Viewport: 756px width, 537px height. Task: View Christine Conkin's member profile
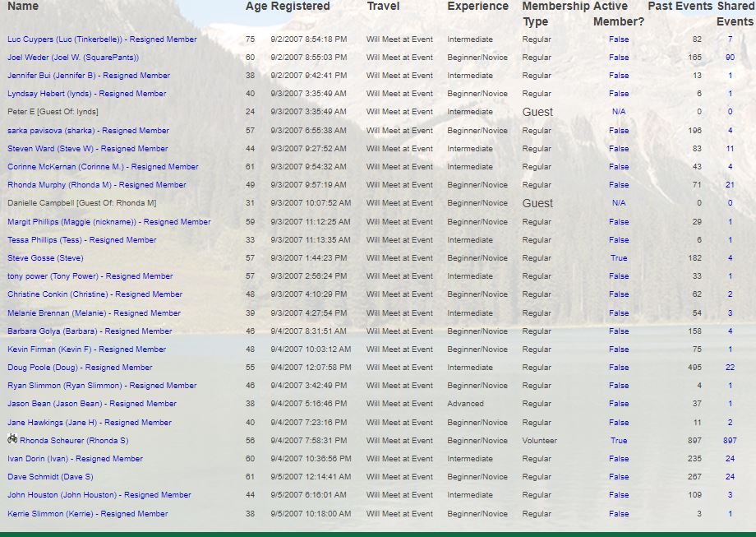[x=95, y=294]
